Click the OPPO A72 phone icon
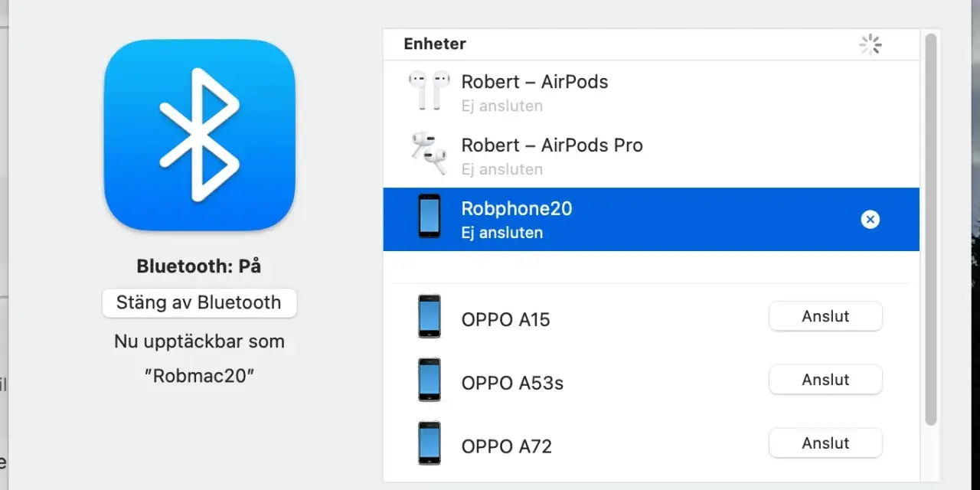Image resolution: width=980 pixels, height=490 pixels. point(429,443)
